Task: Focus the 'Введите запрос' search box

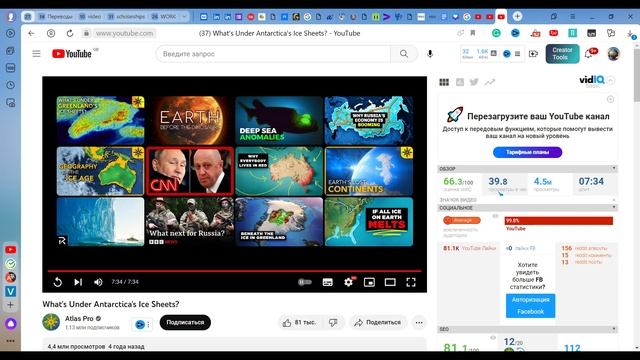Action: (x=273, y=54)
